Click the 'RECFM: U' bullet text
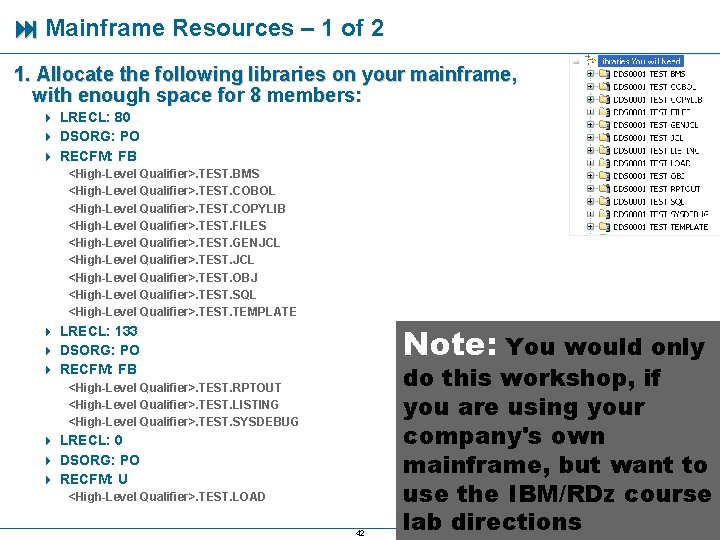The image size is (720, 540). click(x=94, y=479)
